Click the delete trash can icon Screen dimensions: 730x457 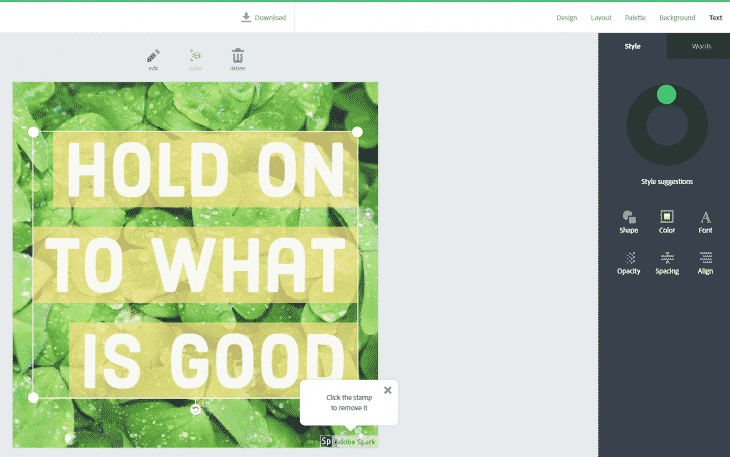pyautogui.click(x=238, y=58)
